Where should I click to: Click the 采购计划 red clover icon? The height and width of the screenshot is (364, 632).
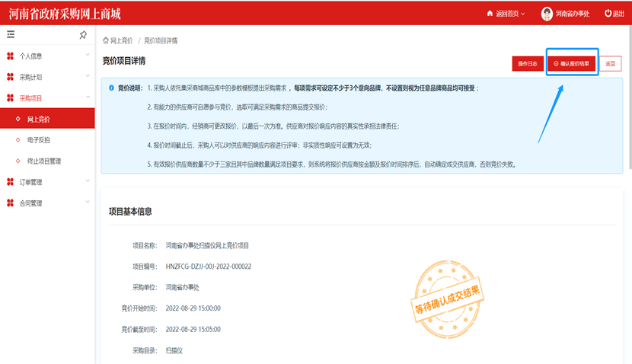tap(11, 77)
